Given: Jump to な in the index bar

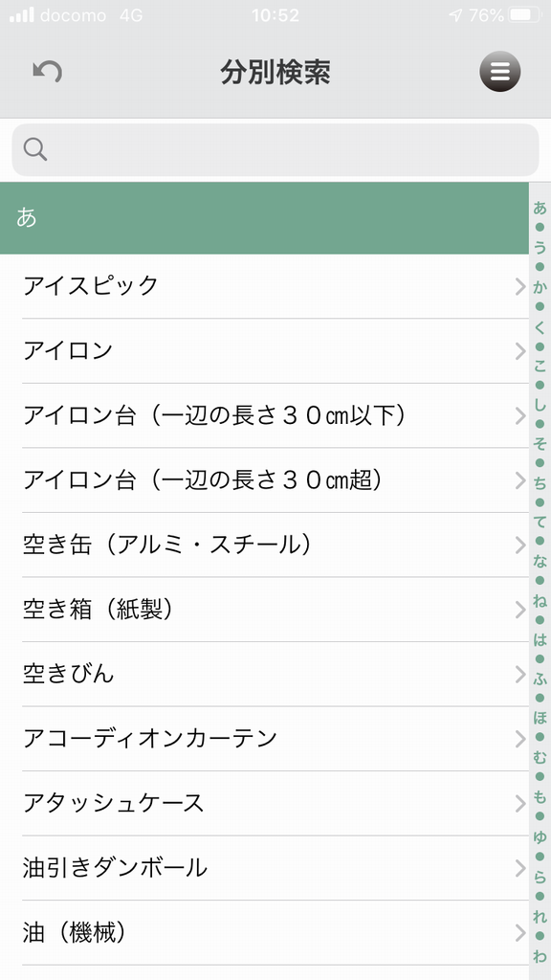Looking at the screenshot, I should point(540,561).
